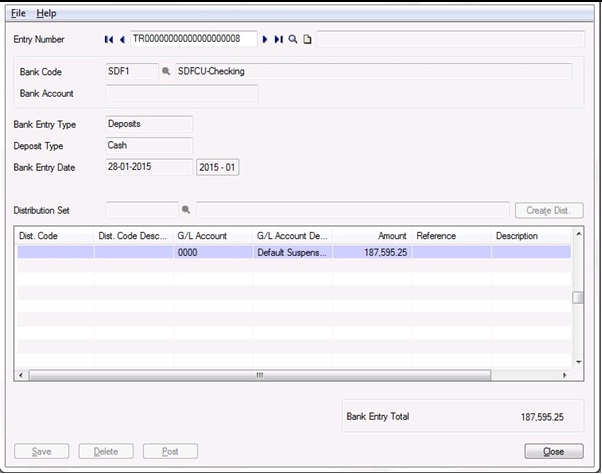Open the Entry Number finder magnifier

pyautogui.click(x=293, y=40)
